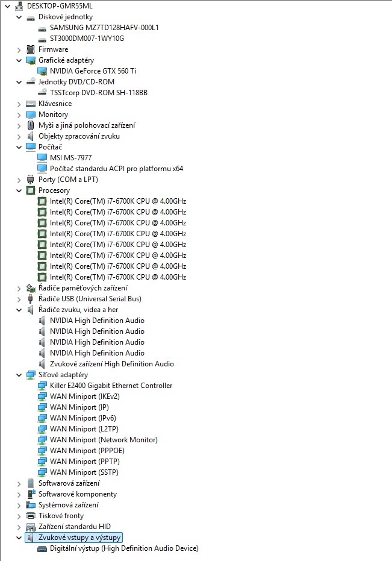Image resolution: width=392 pixels, height=561 pixels.
Task: Click the Zvukové vstupy a výstupy label
Action: 79,537
